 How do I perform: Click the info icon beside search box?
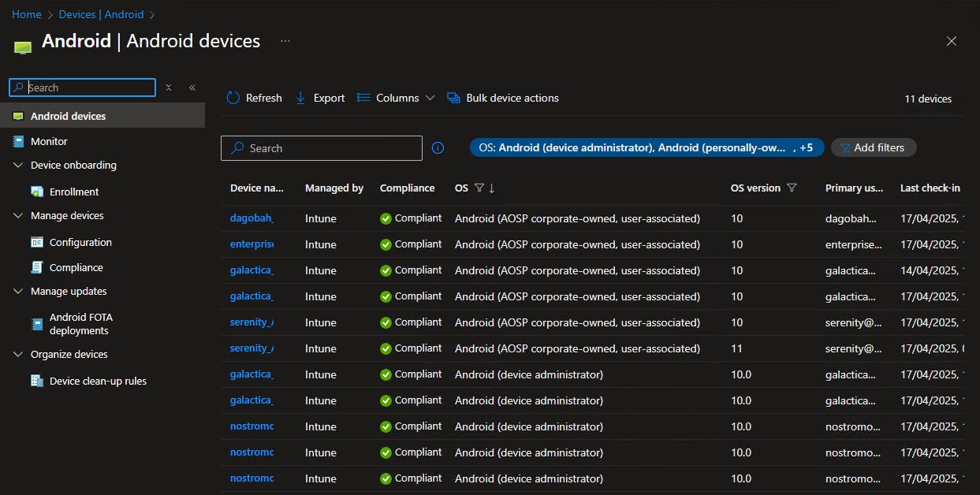coord(438,148)
